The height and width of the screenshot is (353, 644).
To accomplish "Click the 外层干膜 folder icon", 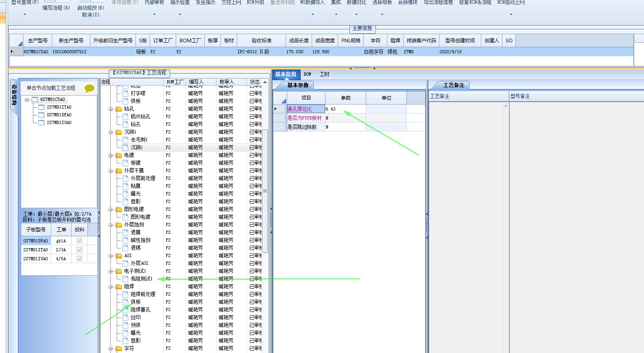I will (119, 171).
